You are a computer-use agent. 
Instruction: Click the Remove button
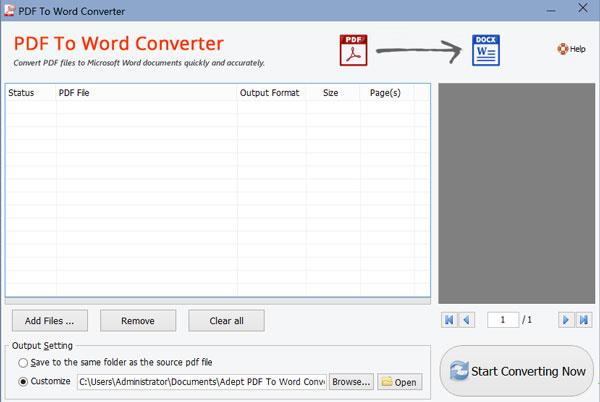point(138,320)
